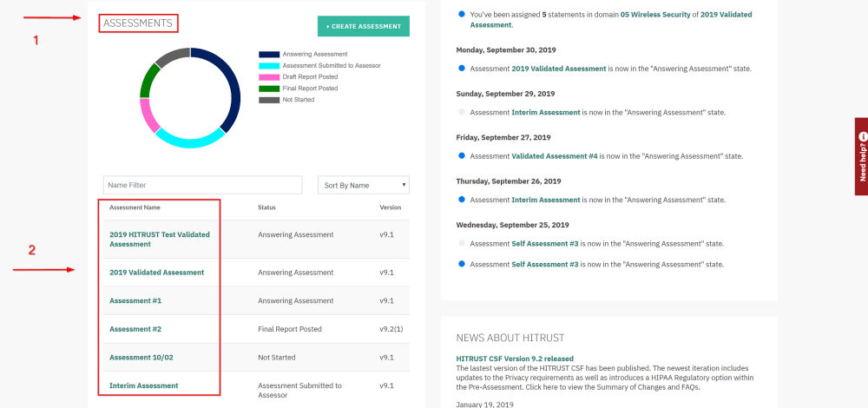This screenshot has height=408, width=868.
Task: Click the info icon on Need help tab
Action: [x=863, y=135]
